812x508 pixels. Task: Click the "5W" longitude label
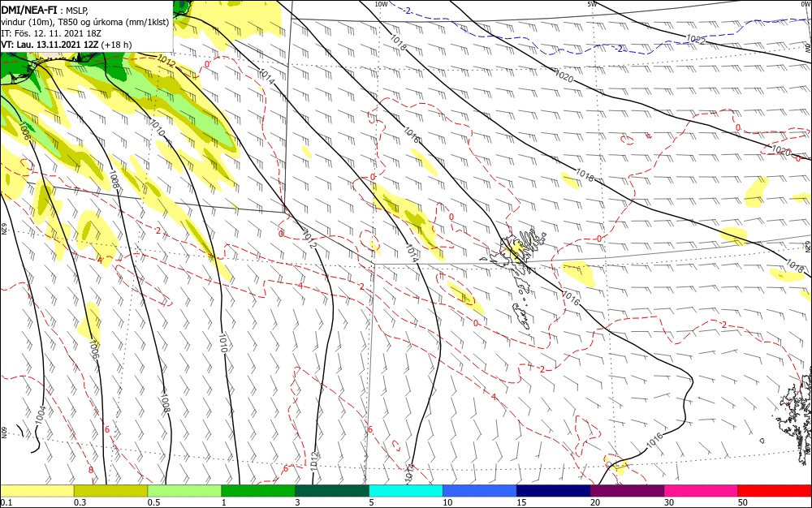pos(592,4)
